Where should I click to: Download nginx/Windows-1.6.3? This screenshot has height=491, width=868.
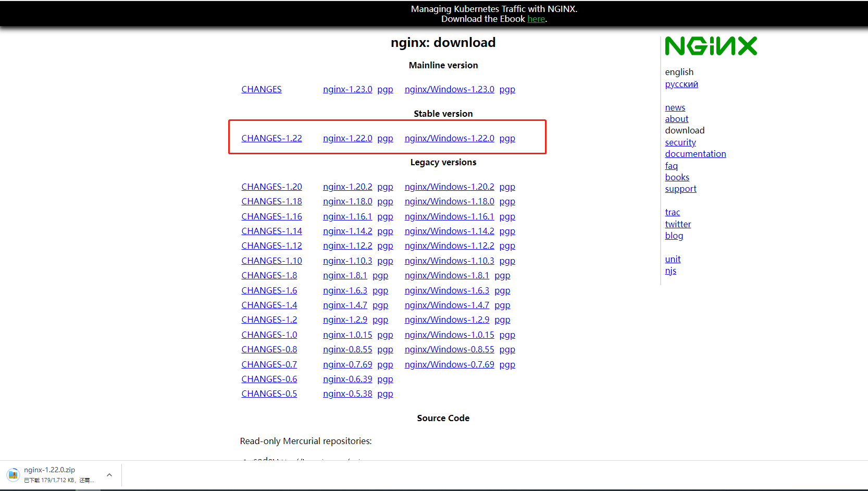(x=447, y=290)
